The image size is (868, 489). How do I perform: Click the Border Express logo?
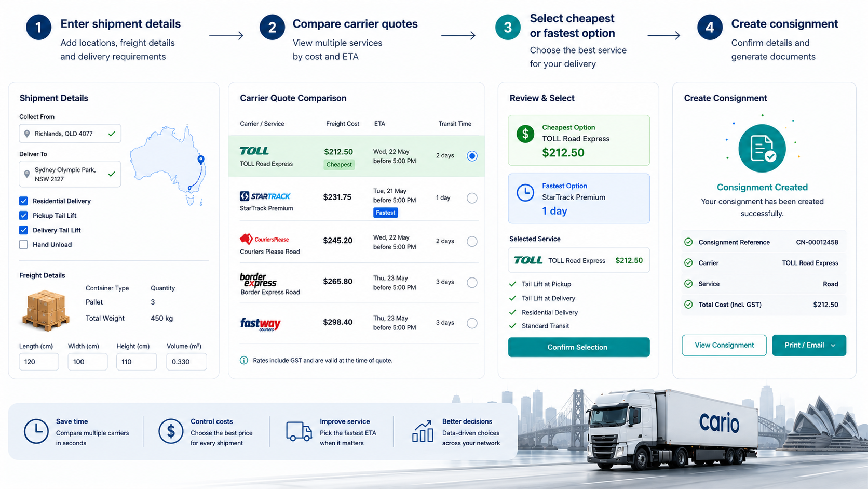(x=258, y=280)
